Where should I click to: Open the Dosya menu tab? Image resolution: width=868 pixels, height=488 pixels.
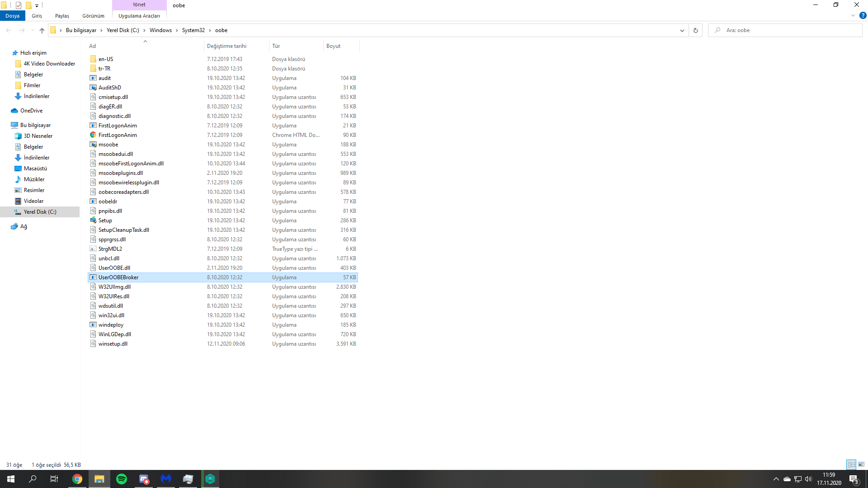[12, 16]
